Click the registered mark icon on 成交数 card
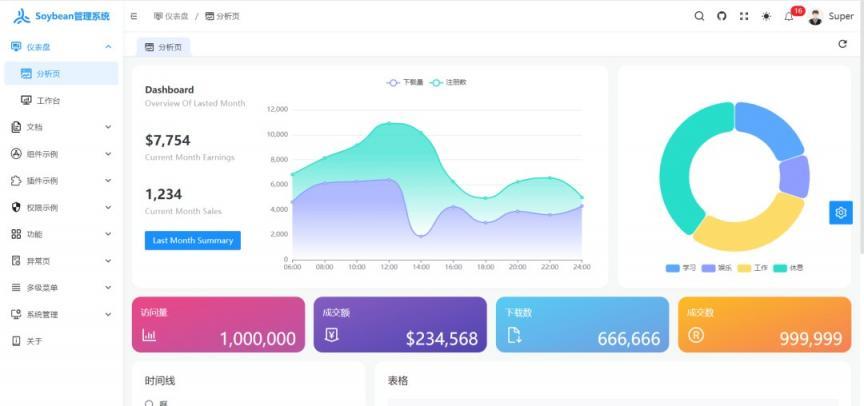This screenshot has width=864, height=406. pyautogui.click(x=695, y=334)
